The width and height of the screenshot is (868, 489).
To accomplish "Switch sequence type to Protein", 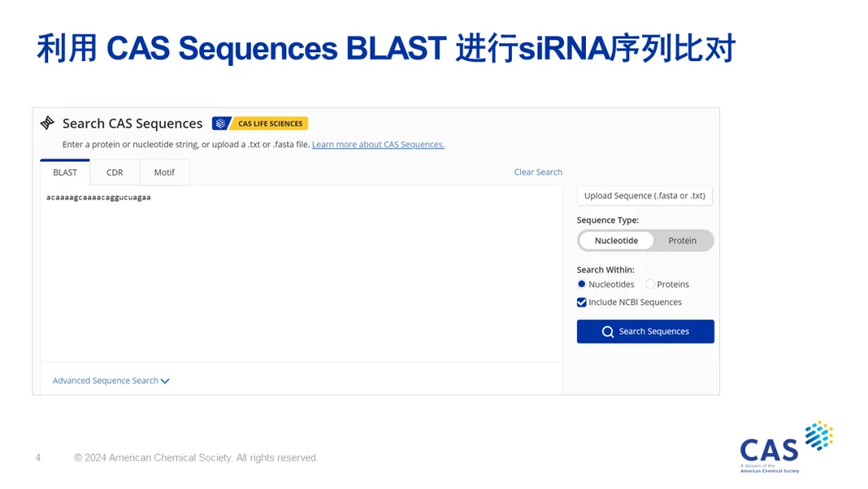I will [682, 240].
